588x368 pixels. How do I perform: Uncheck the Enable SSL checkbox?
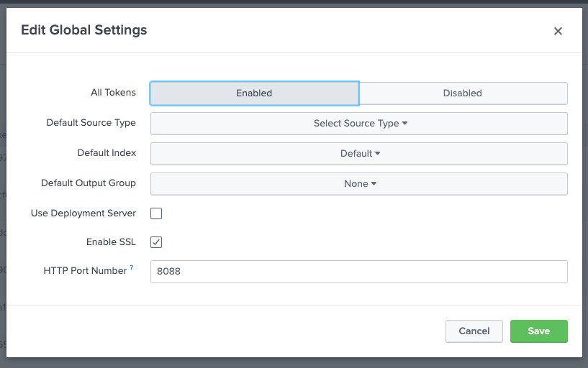(156, 242)
